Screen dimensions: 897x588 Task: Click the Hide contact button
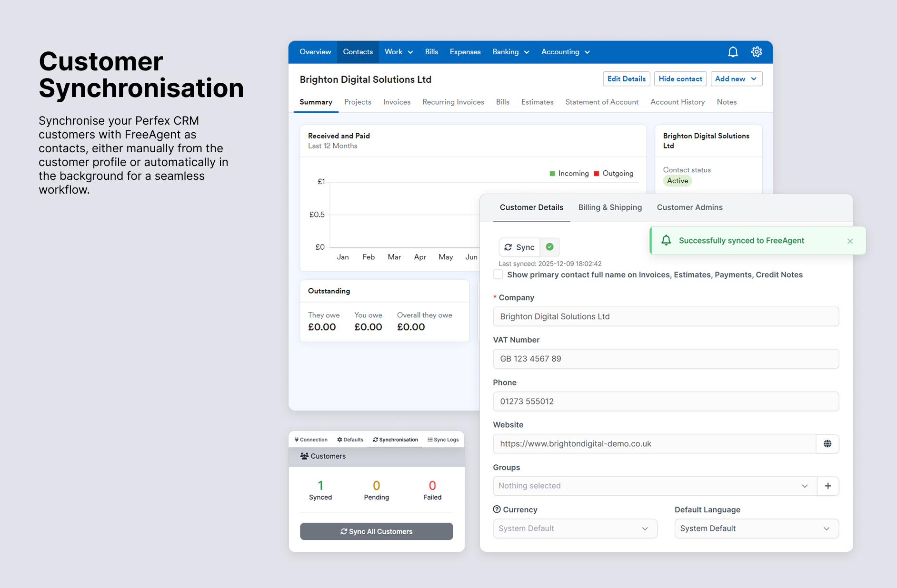point(680,78)
